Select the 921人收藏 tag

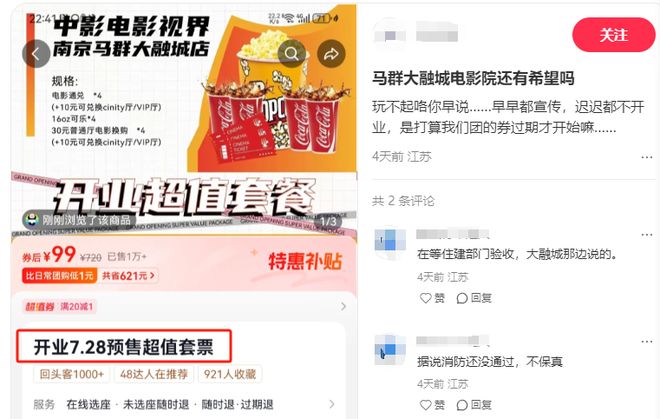coord(230,374)
